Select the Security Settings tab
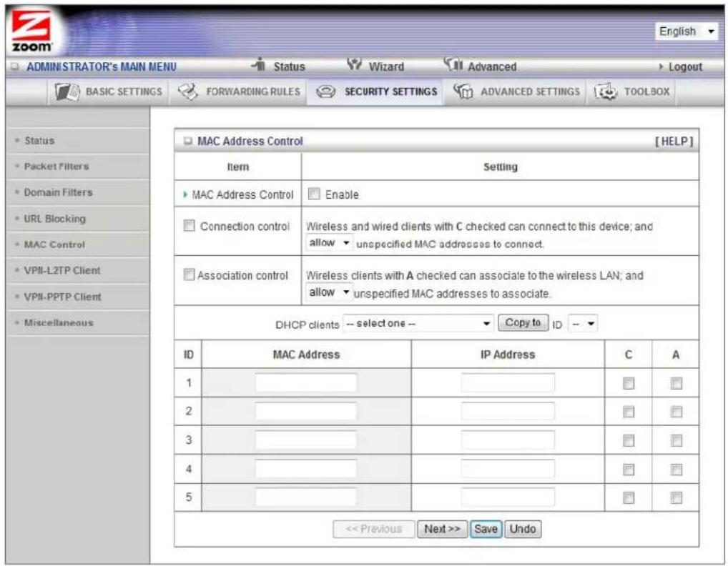The image size is (728, 566). (x=376, y=91)
